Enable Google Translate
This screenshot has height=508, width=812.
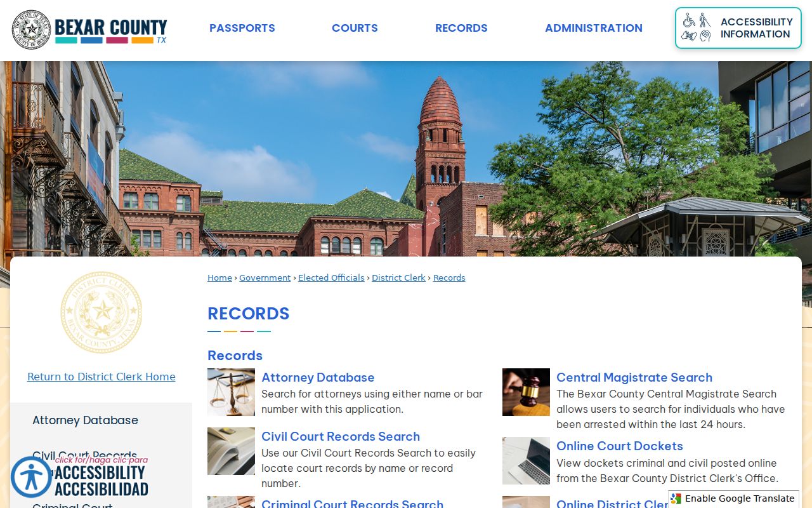[733, 498]
